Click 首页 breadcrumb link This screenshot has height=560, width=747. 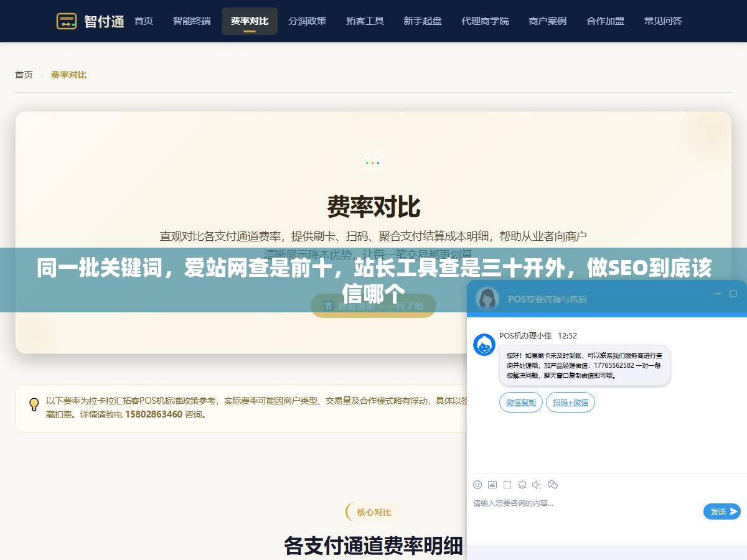[x=24, y=75]
